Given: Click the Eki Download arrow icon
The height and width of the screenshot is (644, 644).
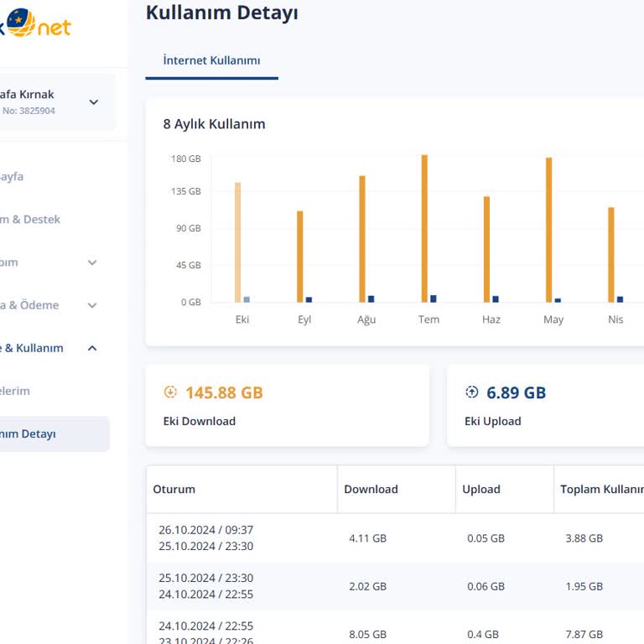Looking at the screenshot, I should [x=170, y=392].
